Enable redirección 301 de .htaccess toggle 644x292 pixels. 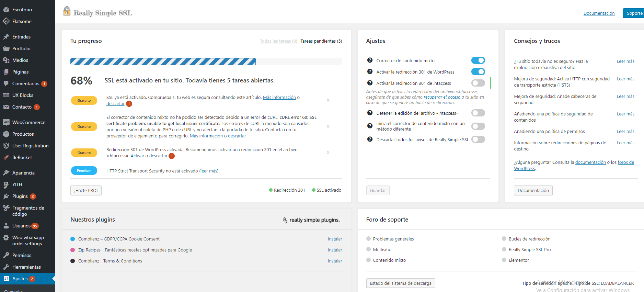(478, 83)
